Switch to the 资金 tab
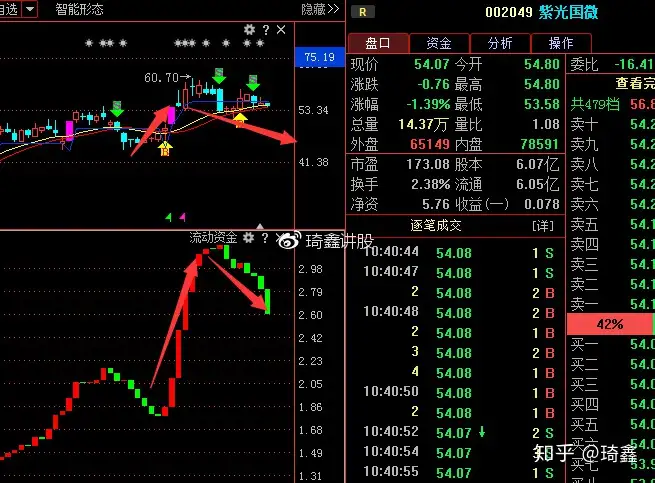Screen dimensions: 655x483 pyautogui.click(x=439, y=43)
